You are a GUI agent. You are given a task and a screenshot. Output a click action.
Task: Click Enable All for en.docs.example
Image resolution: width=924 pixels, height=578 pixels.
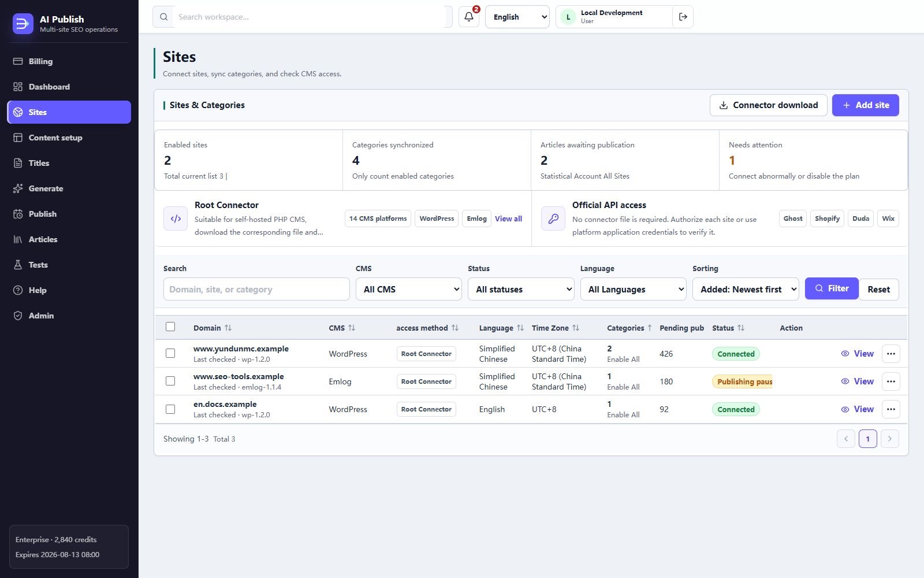click(623, 415)
